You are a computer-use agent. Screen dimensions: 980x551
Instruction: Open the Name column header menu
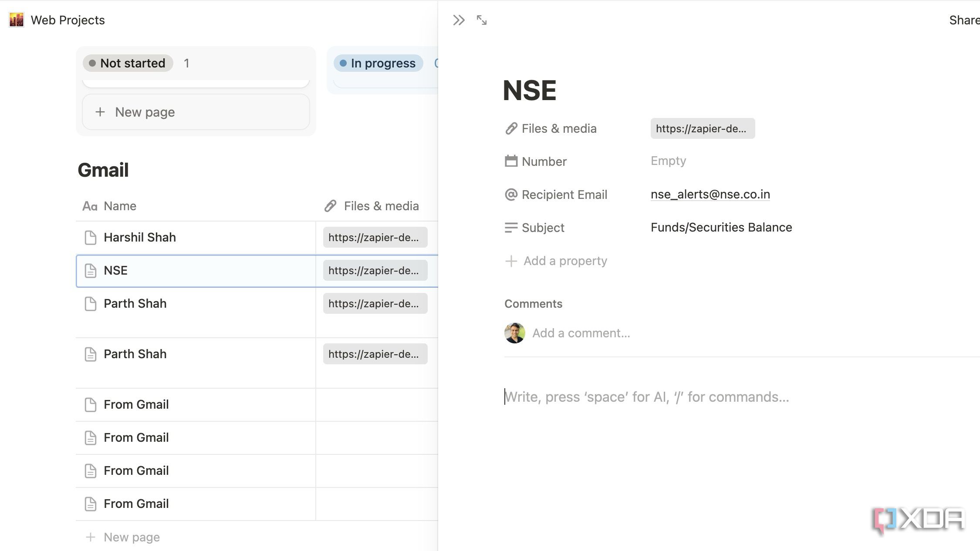(x=196, y=206)
